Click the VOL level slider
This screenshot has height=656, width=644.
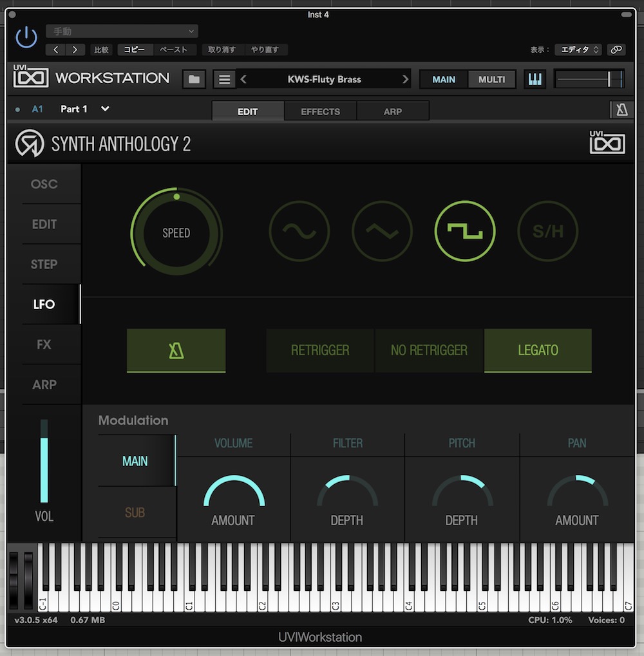coord(44,462)
